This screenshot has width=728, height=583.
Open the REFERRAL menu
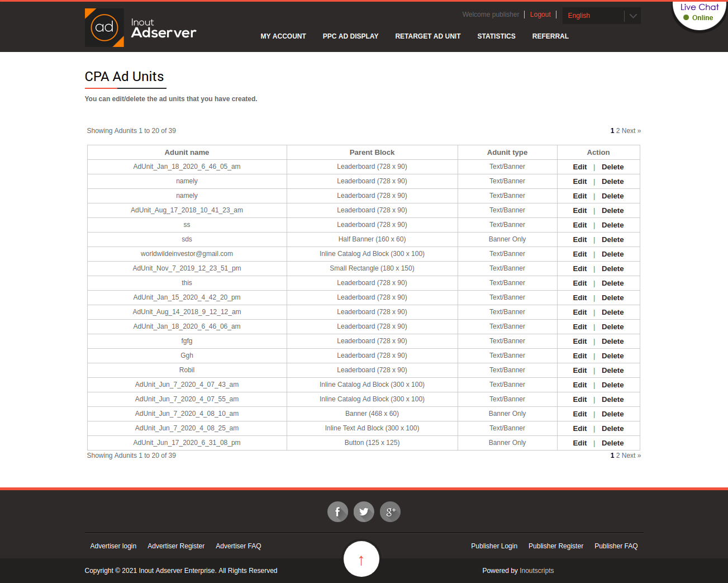[x=550, y=36]
